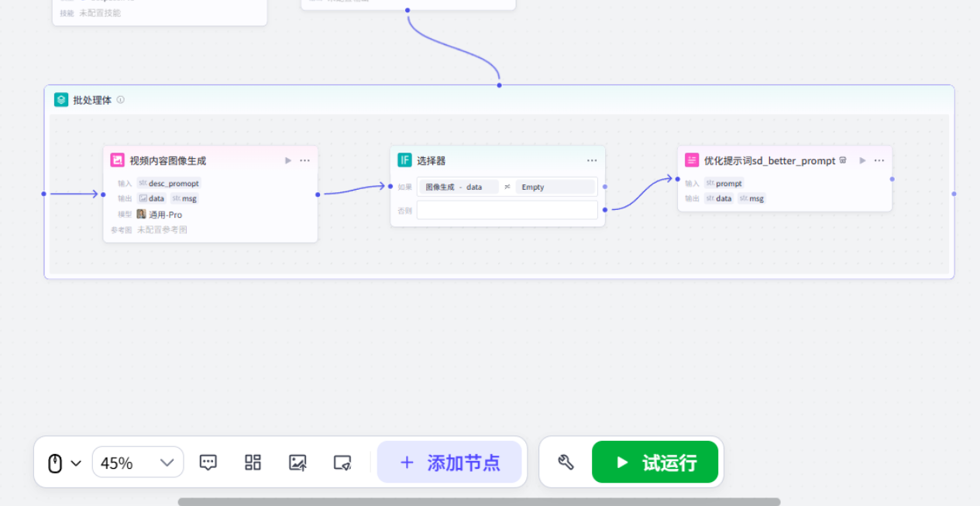The image size is (980, 506).
Task: Click the wrench icon next to 试运行
Action: pyautogui.click(x=566, y=462)
